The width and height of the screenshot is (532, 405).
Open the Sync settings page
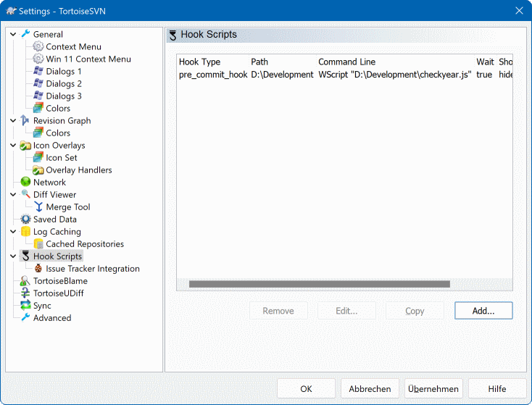click(x=42, y=306)
